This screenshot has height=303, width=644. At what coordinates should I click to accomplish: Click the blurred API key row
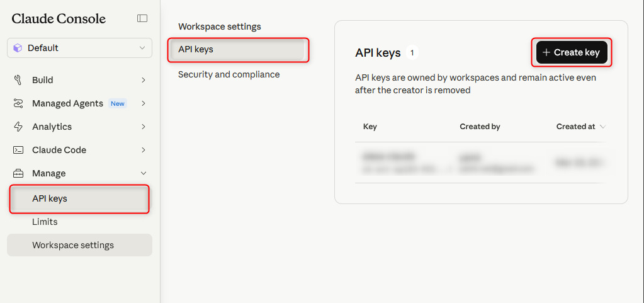click(480, 163)
